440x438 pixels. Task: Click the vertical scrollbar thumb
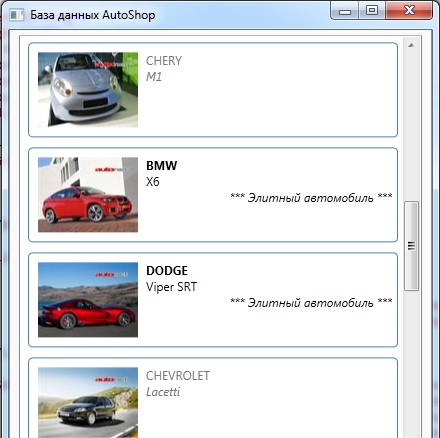click(411, 246)
